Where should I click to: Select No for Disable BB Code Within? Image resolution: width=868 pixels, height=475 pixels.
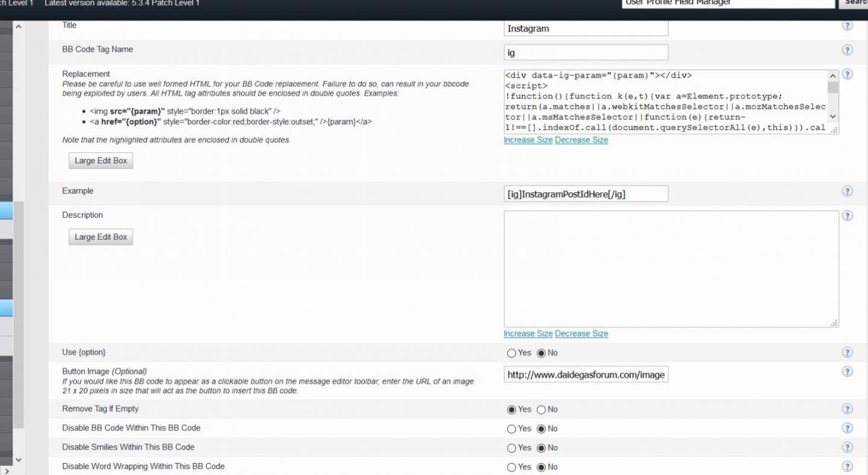click(541, 429)
